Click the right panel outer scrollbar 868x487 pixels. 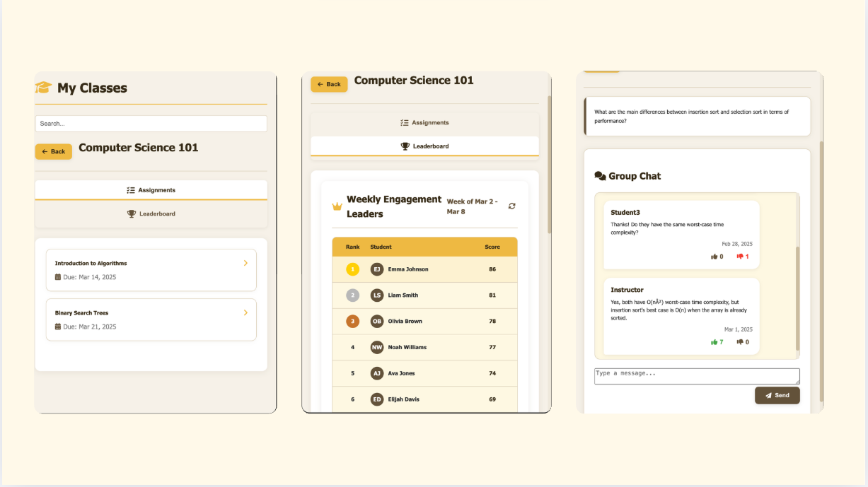(821, 271)
